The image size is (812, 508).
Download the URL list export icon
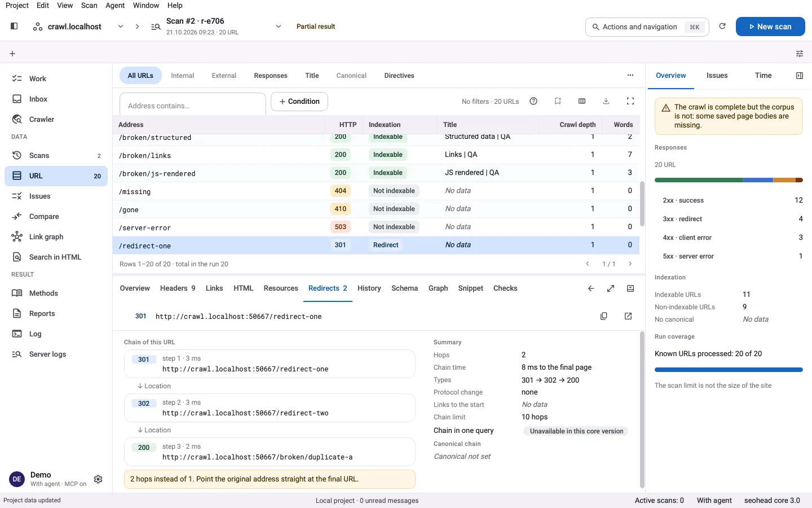(x=606, y=101)
